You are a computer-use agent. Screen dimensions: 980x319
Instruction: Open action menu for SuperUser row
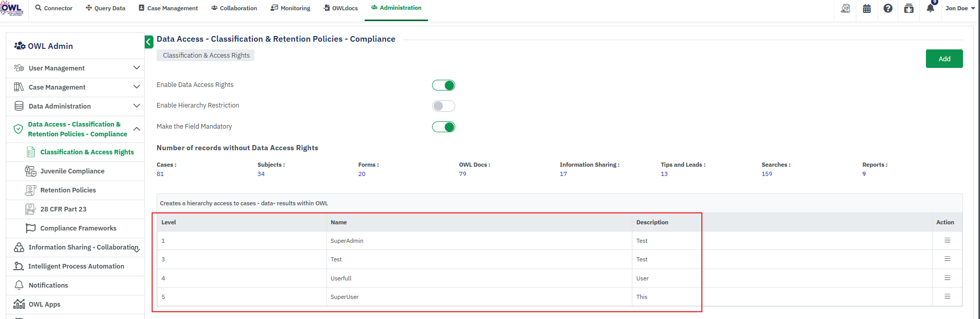[x=947, y=297]
